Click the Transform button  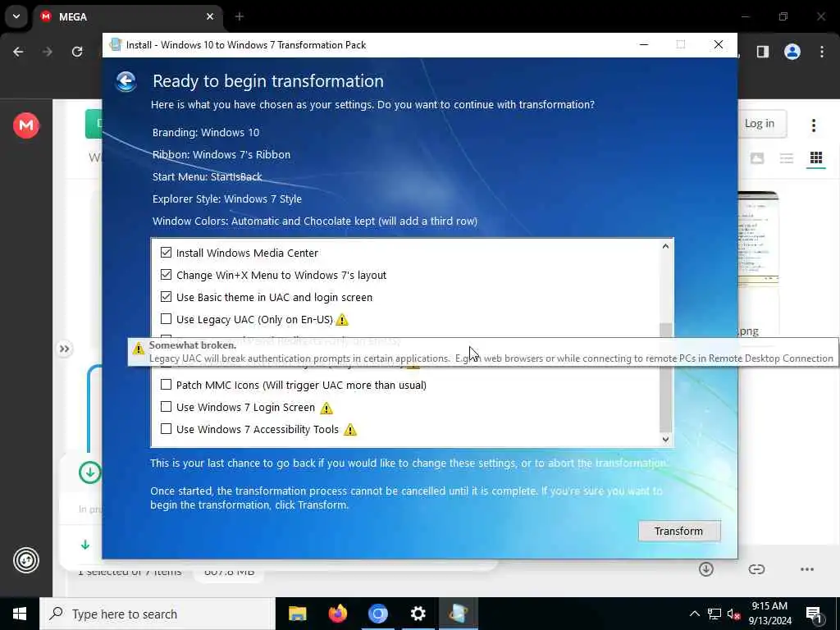[678, 531]
